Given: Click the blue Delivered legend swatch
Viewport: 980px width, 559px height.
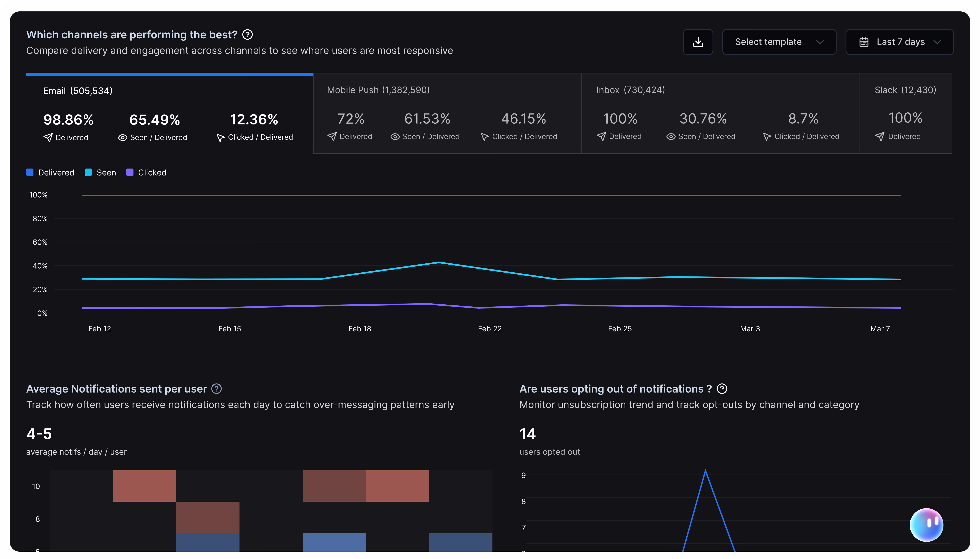Looking at the screenshot, I should [30, 172].
